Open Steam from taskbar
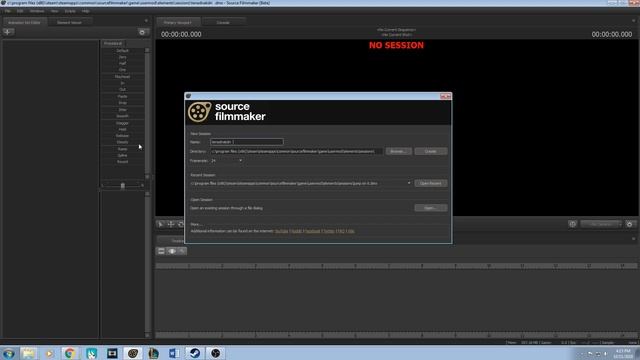Viewport: 640px width, 360px height. (195, 353)
